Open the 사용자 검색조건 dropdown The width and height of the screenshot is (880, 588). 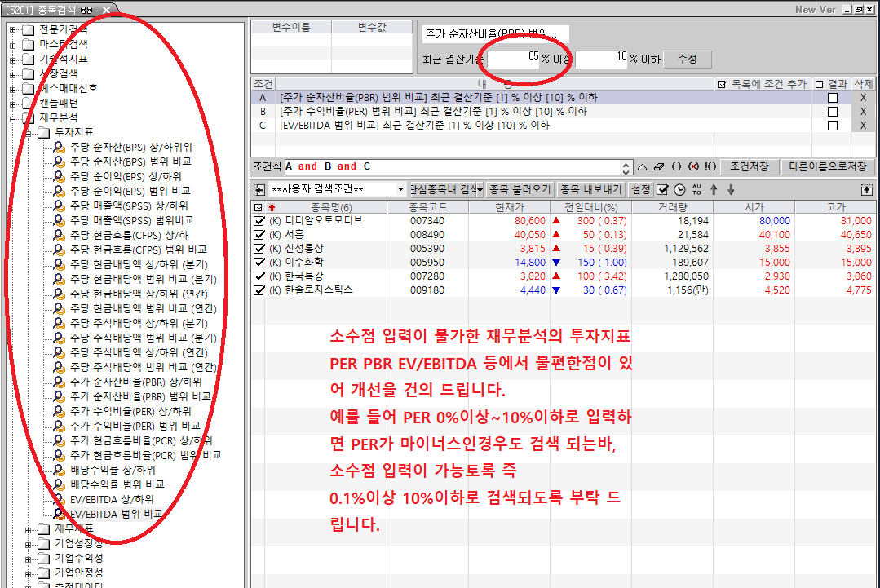point(400,189)
